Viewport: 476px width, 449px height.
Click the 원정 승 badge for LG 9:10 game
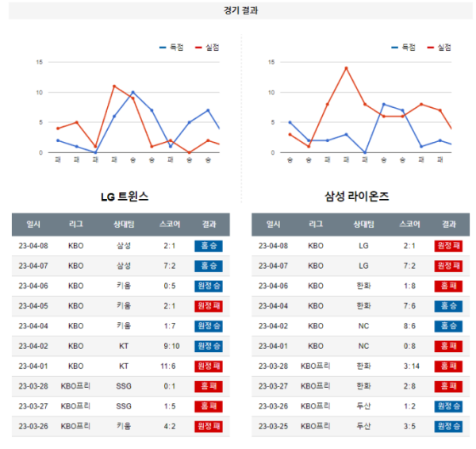click(x=209, y=346)
